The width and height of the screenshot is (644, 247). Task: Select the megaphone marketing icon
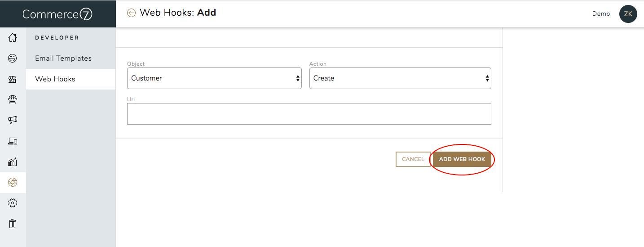tap(13, 120)
